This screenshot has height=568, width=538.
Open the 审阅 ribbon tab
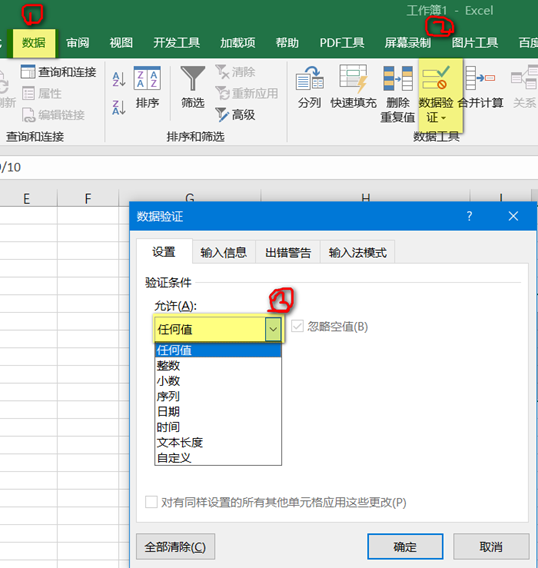(78, 43)
